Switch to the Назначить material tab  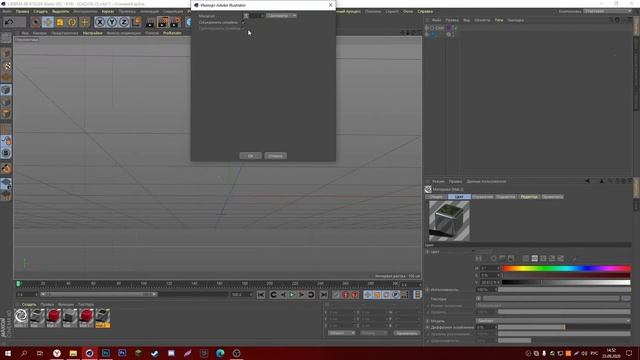(x=552, y=197)
